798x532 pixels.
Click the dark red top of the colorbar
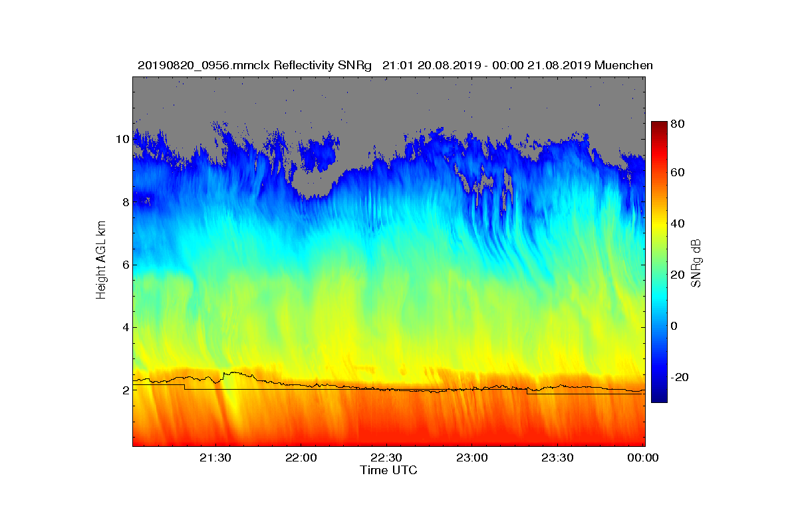pyautogui.click(x=659, y=127)
